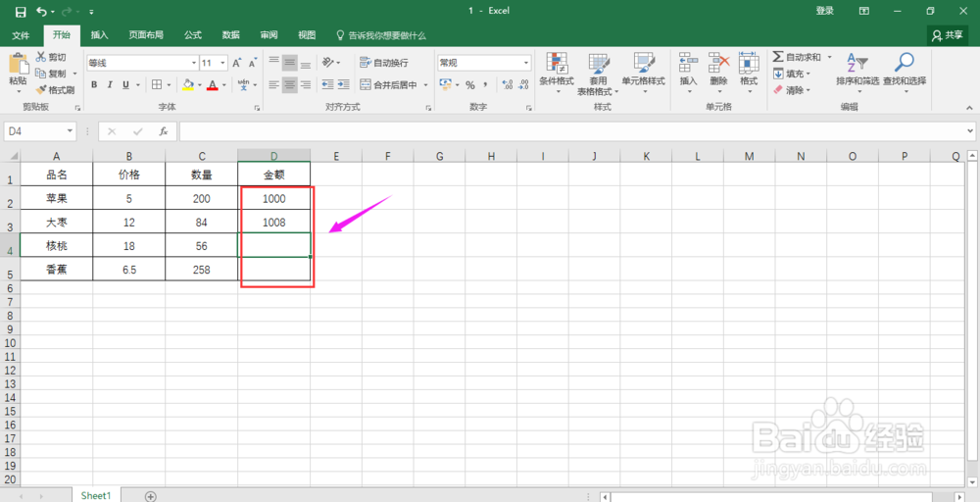The image size is (980, 502).
Task: Click the text orientation icon
Action: [x=328, y=63]
